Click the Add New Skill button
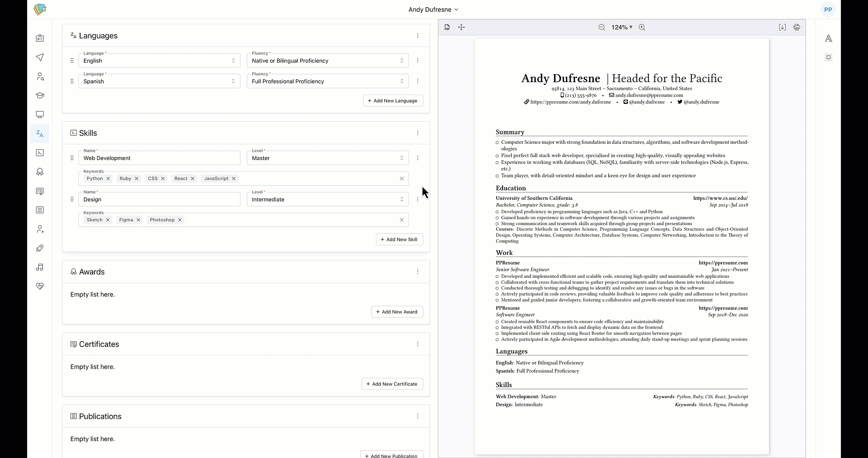Screen dimensions: 868x458 [399, 239]
